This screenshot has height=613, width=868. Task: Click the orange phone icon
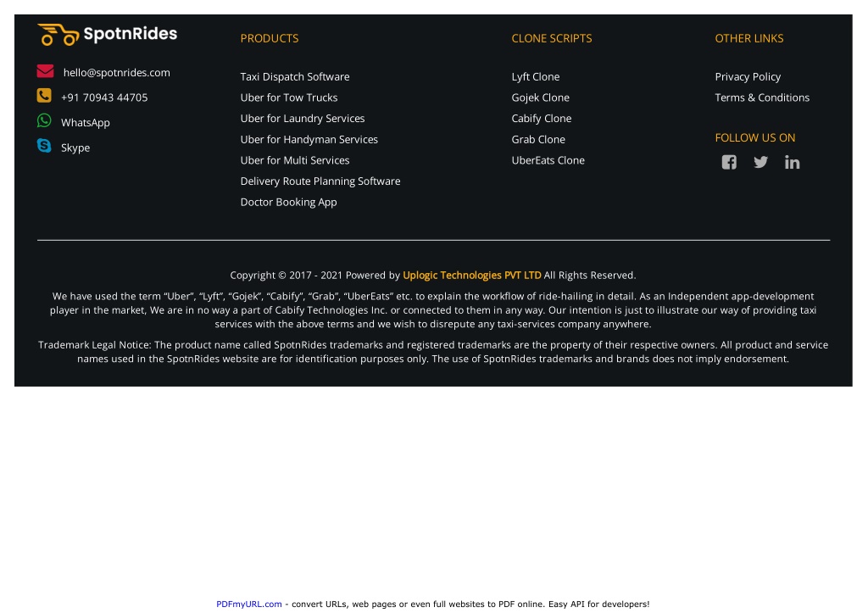[x=44, y=96]
